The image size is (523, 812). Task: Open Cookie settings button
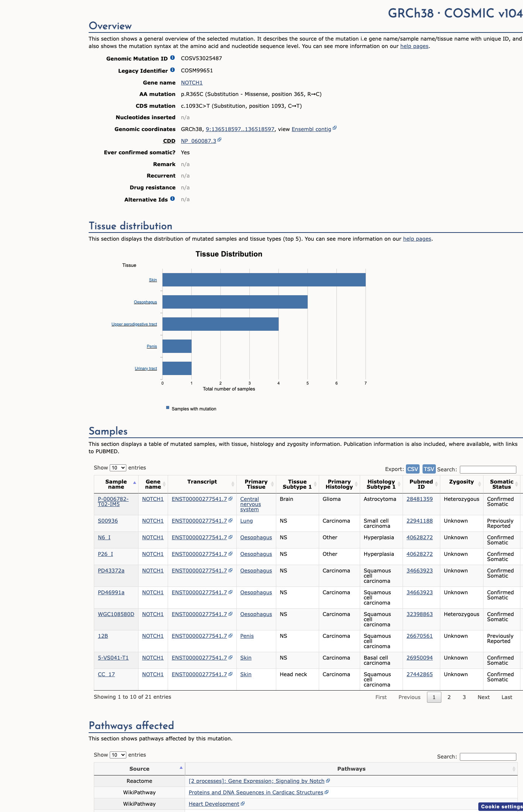coord(501,806)
